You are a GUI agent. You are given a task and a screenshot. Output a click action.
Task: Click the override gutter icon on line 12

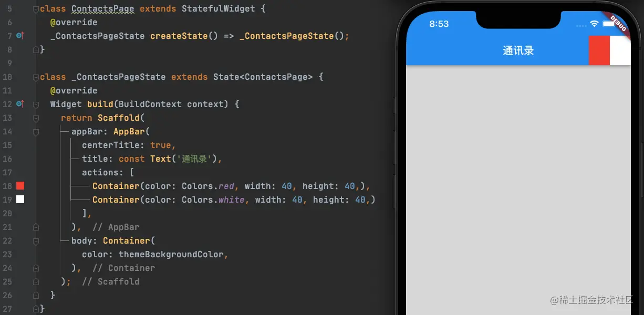[x=20, y=104]
